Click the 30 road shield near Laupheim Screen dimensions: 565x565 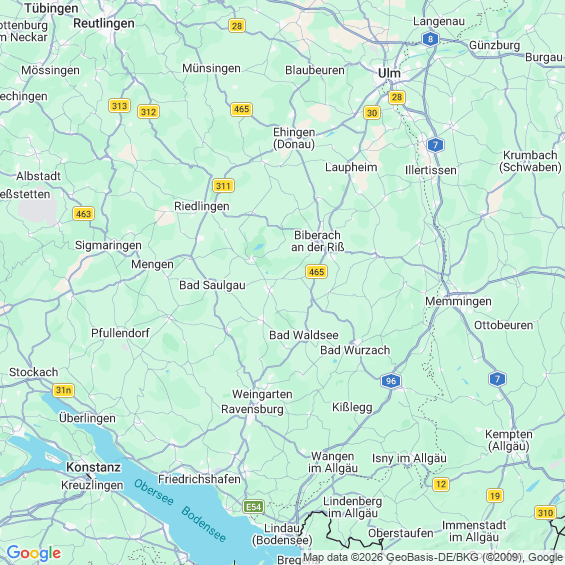tap(372, 113)
